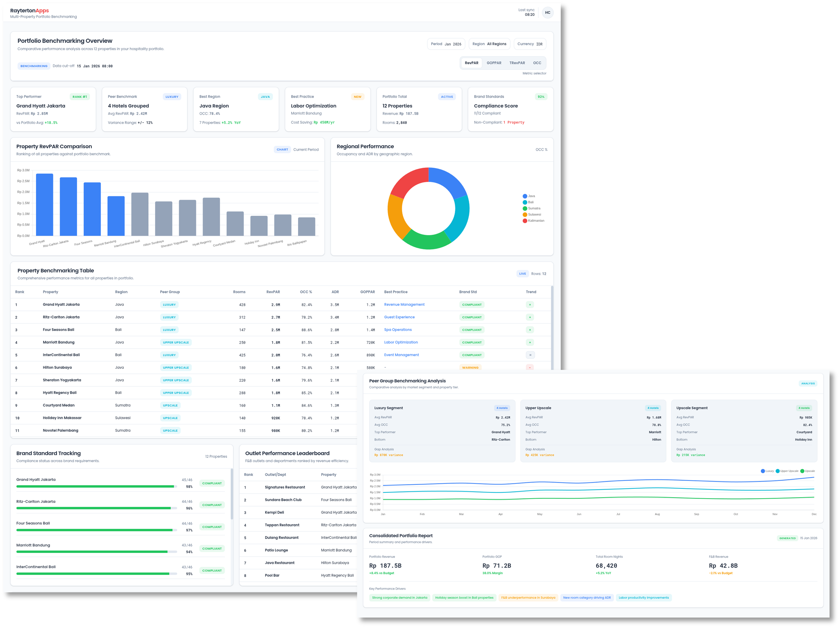Click the ANALYSIS badge on Peer Group Benchmarking
This screenshot has height=628, width=840.
(x=808, y=383)
